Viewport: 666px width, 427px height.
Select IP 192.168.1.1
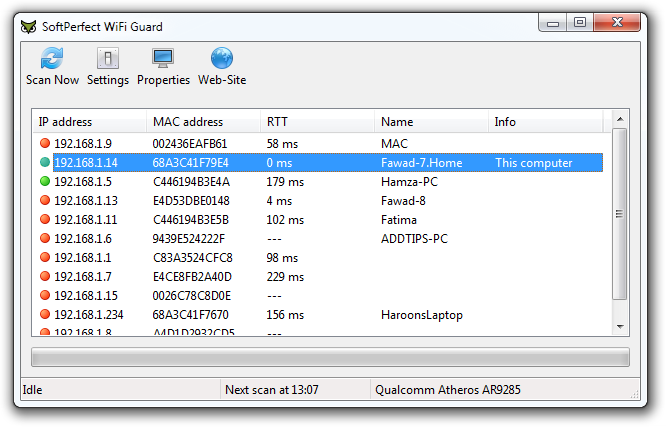pyautogui.click(x=82, y=258)
